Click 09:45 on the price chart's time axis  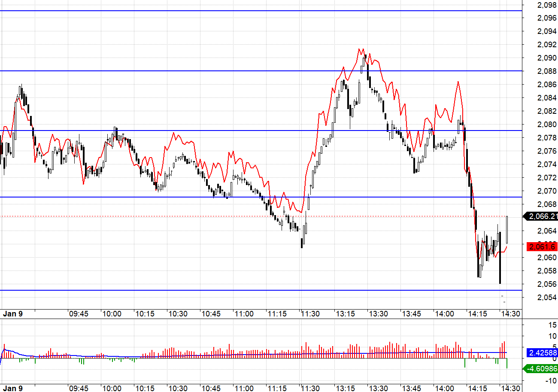pos(79,314)
